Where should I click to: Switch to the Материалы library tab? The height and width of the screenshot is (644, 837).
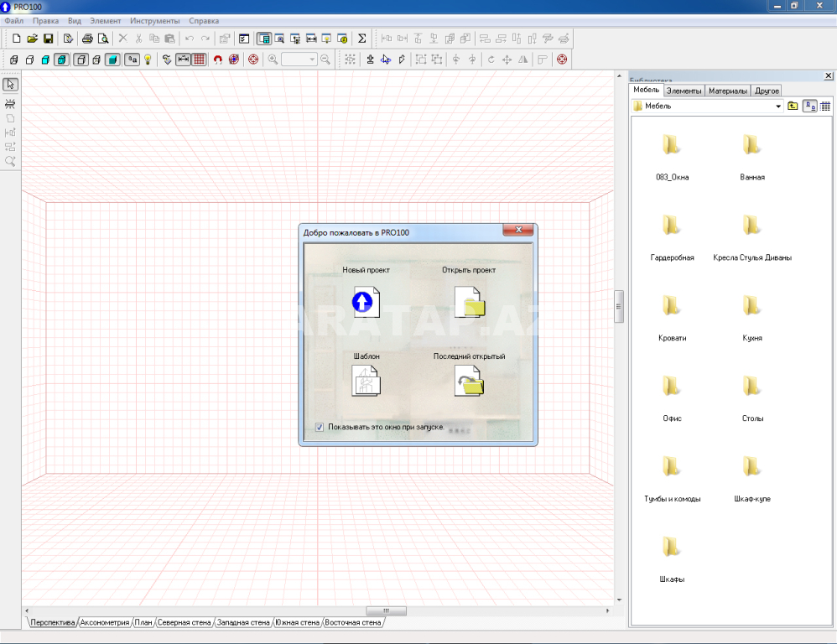(728, 91)
